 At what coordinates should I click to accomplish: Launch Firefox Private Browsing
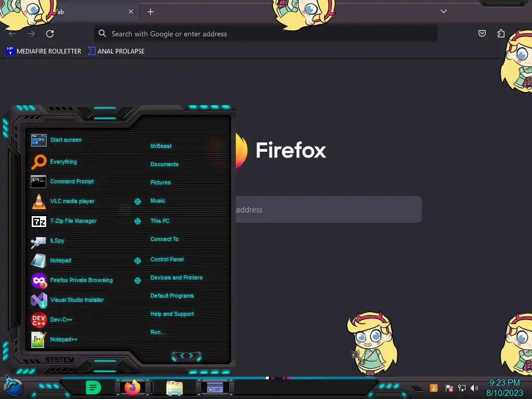[72, 280]
